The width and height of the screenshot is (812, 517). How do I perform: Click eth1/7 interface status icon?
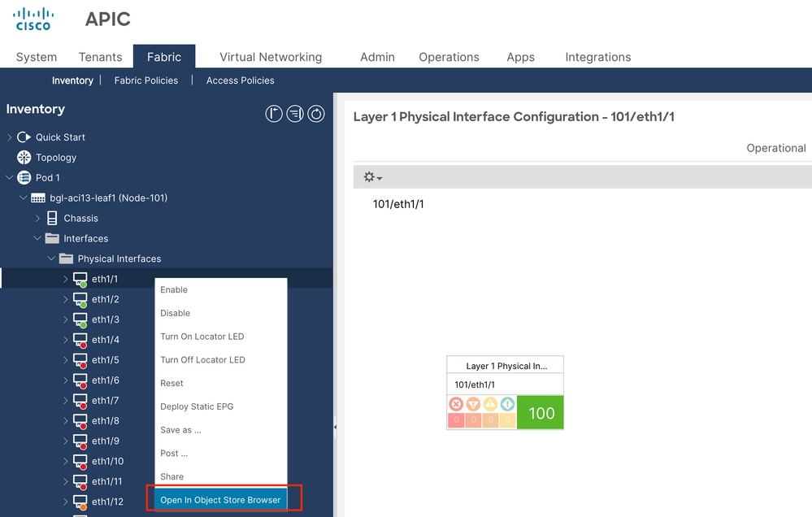(80, 401)
